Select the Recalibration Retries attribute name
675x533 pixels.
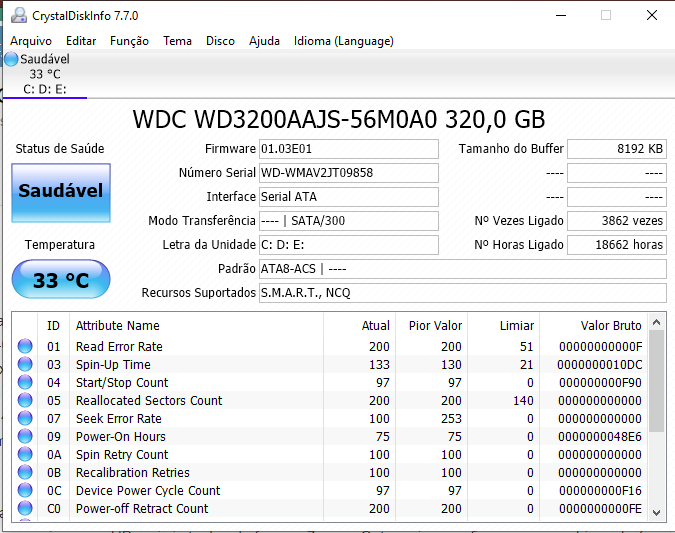[x=133, y=473]
